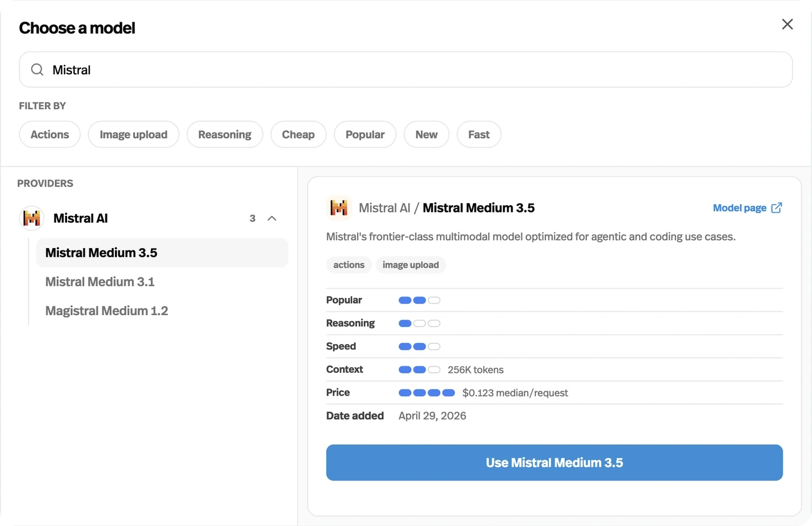Screen dimensions: 812x526
Task: Toggle the New filter chip
Action: [x=427, y=134]
